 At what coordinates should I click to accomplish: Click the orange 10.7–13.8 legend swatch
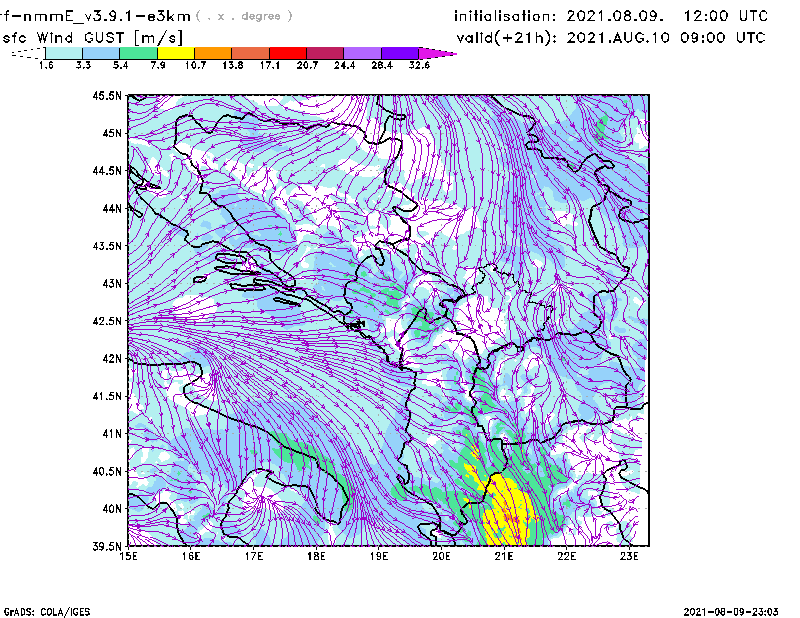point(213,53)
